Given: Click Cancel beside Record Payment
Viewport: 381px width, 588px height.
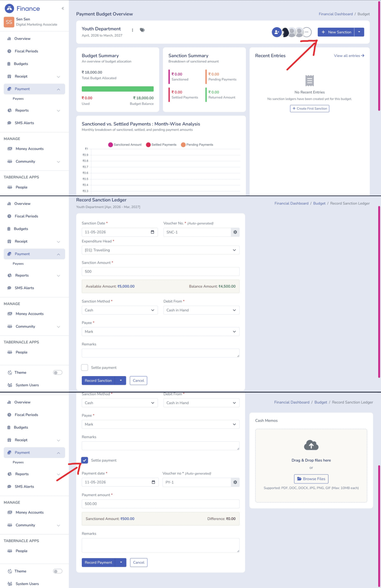Looking at the screenshot, I should [x=139, y=562].
